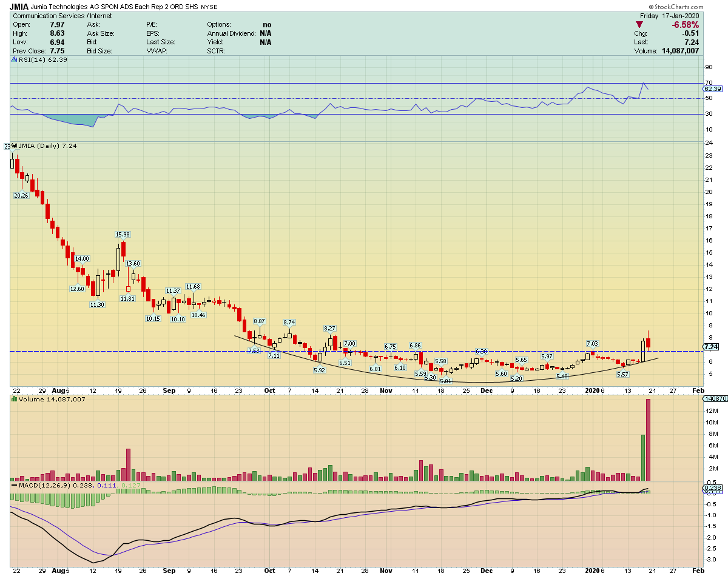Click the Nov label on price chart axis

386,390
